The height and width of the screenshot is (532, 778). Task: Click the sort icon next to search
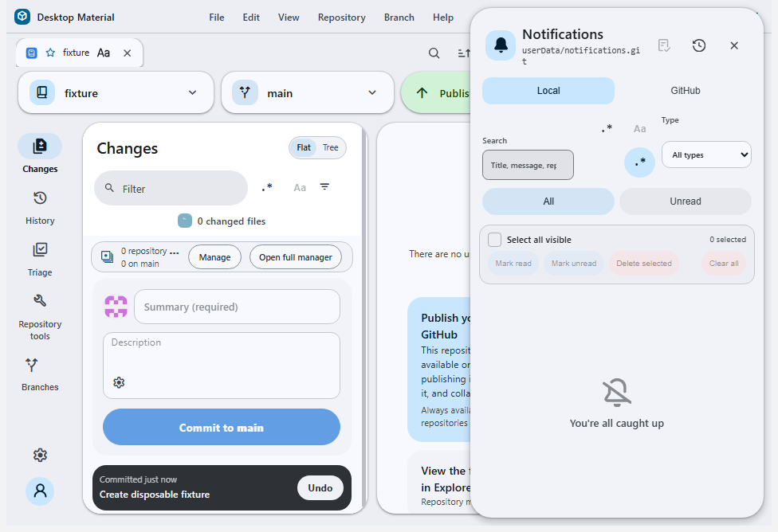tap(463, 53)
